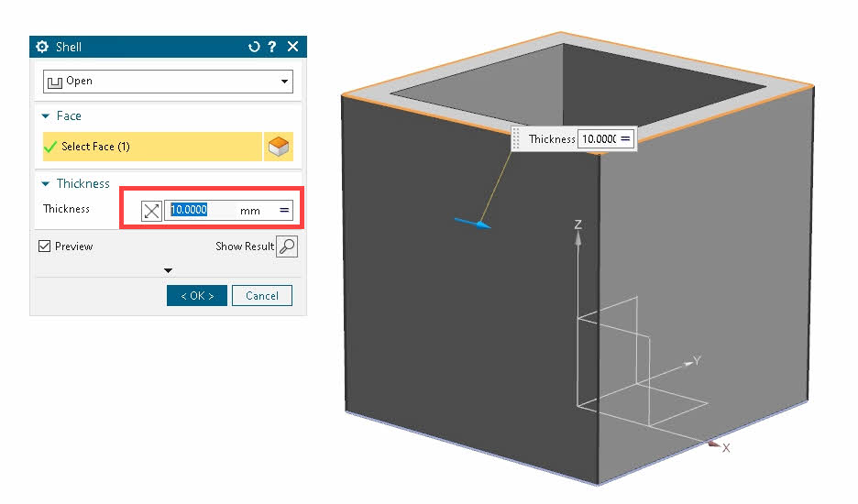The width and height of the screenshot is (858, 504).
Task: Click the Reverse Direction thickness icon
Action: 151,211
